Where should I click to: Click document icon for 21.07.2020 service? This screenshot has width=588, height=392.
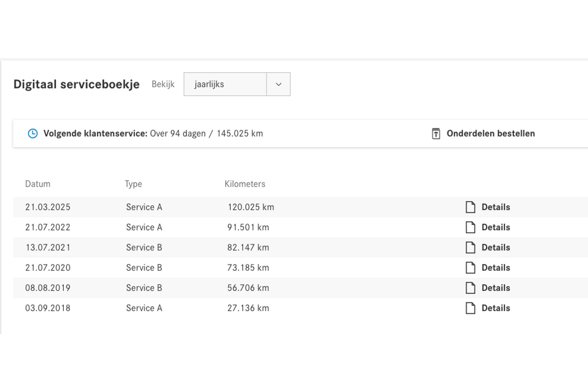(470, 268)
